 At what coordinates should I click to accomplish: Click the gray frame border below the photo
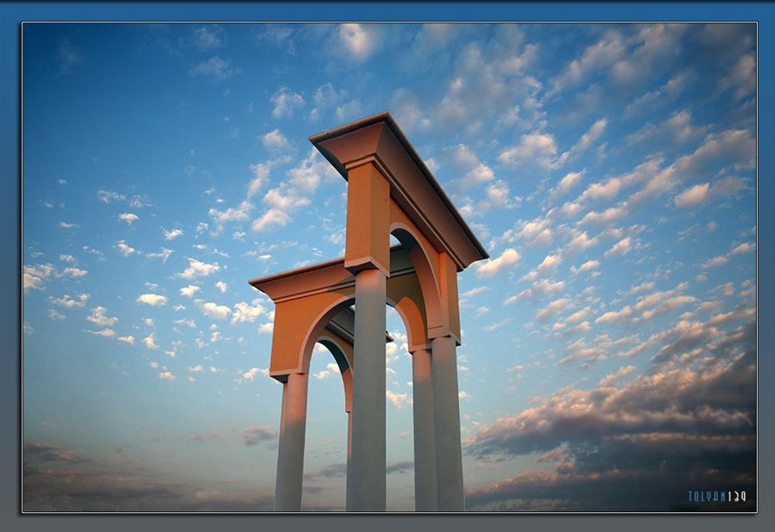(387, 523)
